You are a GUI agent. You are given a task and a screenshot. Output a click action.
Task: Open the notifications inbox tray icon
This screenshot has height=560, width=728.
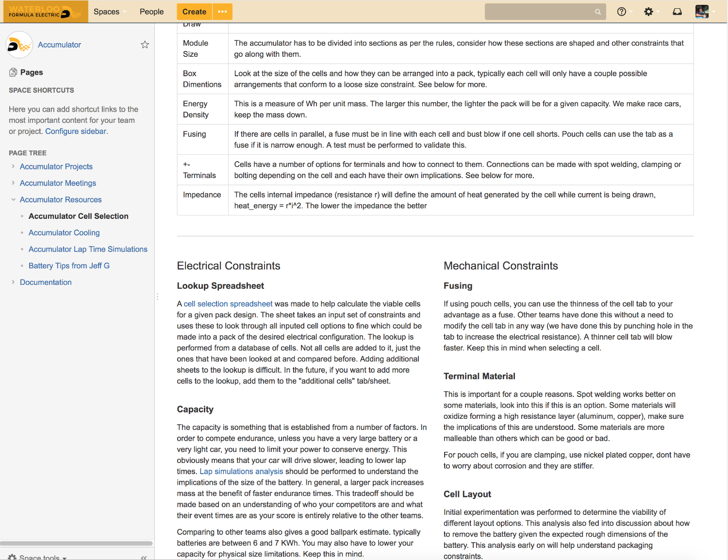(x=677, y=12)
